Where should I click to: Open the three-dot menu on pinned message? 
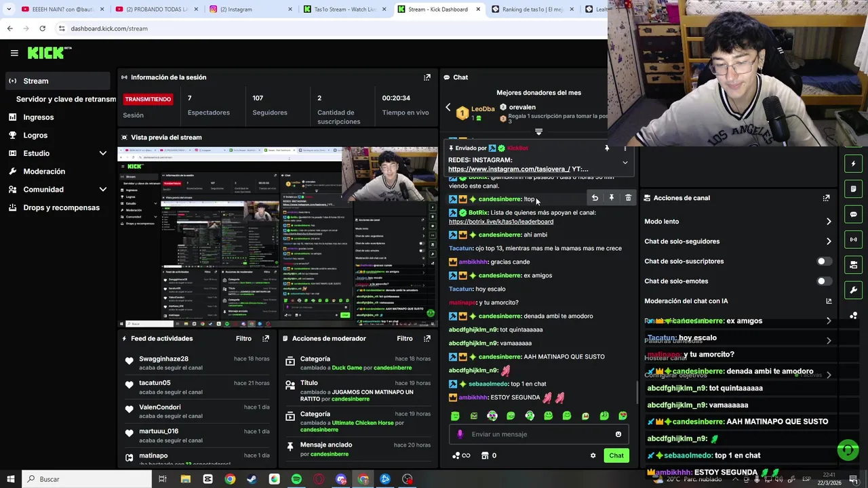[625, 148]
